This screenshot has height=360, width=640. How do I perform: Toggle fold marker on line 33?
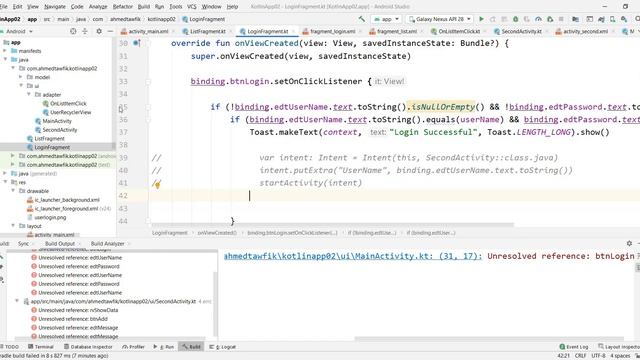(x=148, y=82)
